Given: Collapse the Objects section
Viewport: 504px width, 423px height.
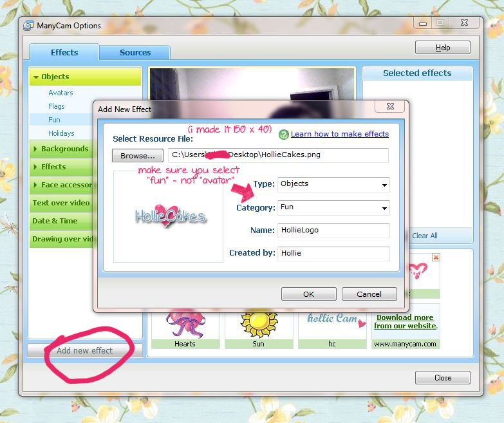Looking at the screenshot, I should tap(85, 77).
